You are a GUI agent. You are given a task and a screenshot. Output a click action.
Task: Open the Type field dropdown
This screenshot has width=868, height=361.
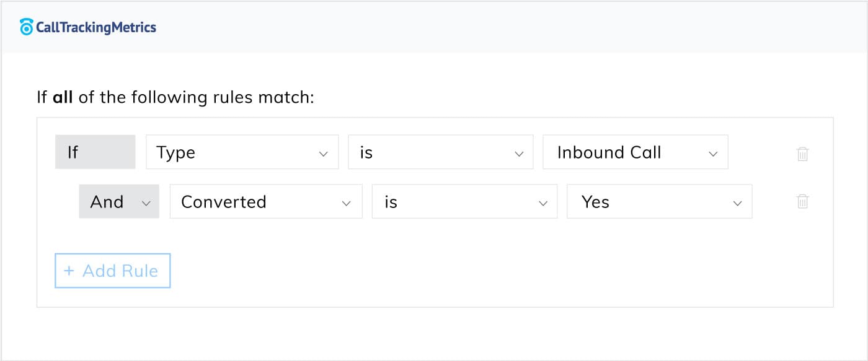tap(242, 152)
